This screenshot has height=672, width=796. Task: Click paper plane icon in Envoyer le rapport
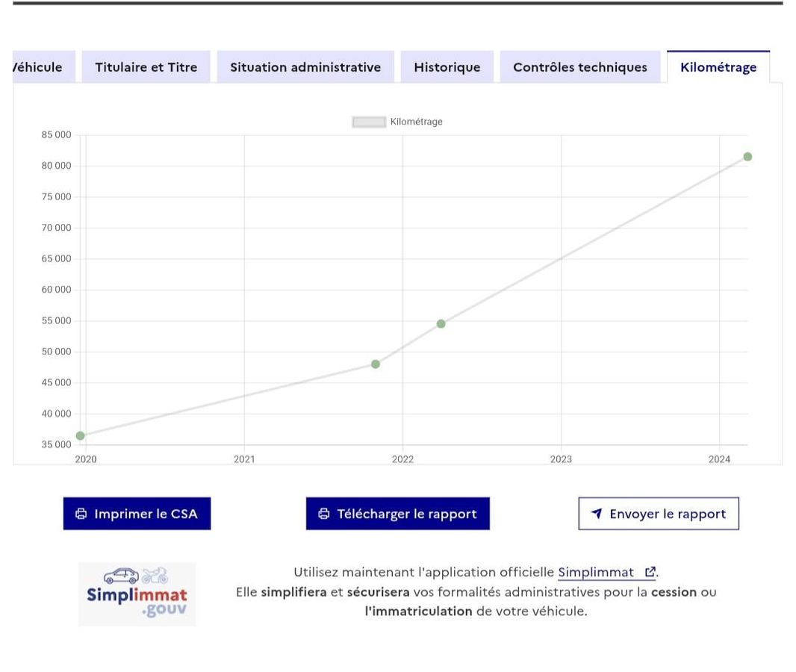click(597, 514)
